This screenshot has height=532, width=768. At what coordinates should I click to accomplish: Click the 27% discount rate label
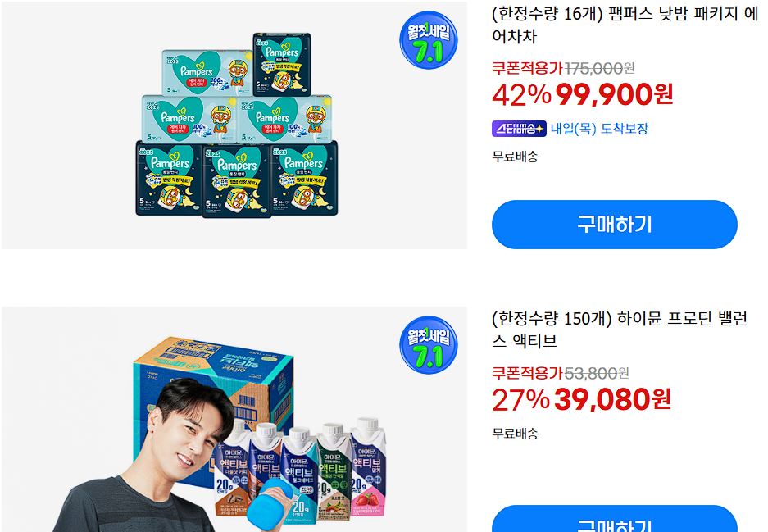pyautogui.click(x=520, y=399)
